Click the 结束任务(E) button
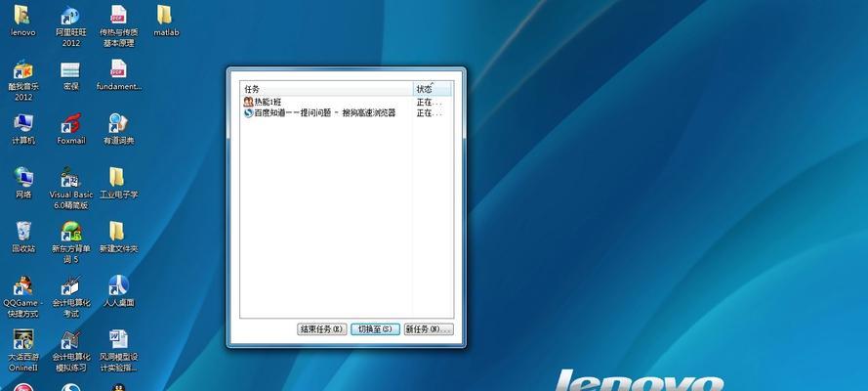The image size is (868, 391). point(322,329)
